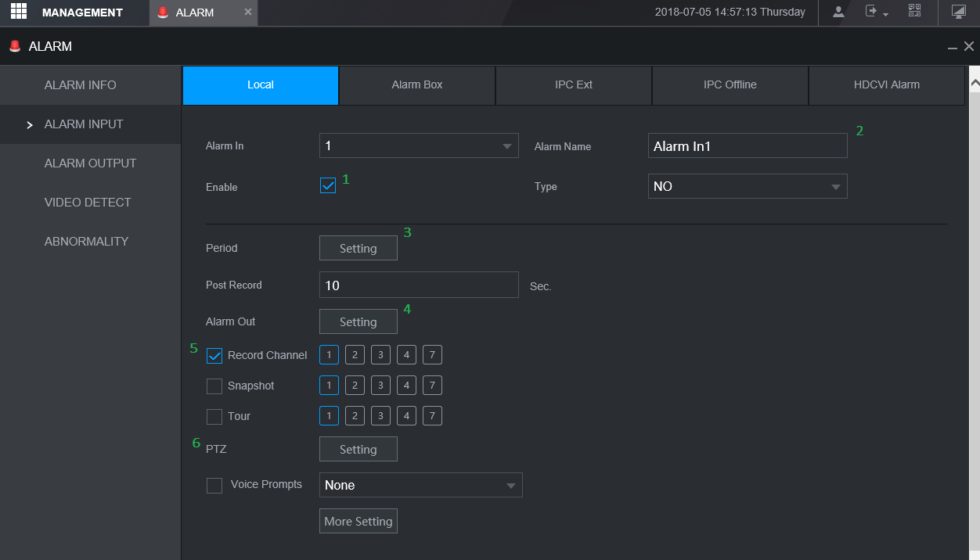This screenshot has width=980, height=560.
Task: Close the ALARM tab with X icon
Action: tap(248, 13)
